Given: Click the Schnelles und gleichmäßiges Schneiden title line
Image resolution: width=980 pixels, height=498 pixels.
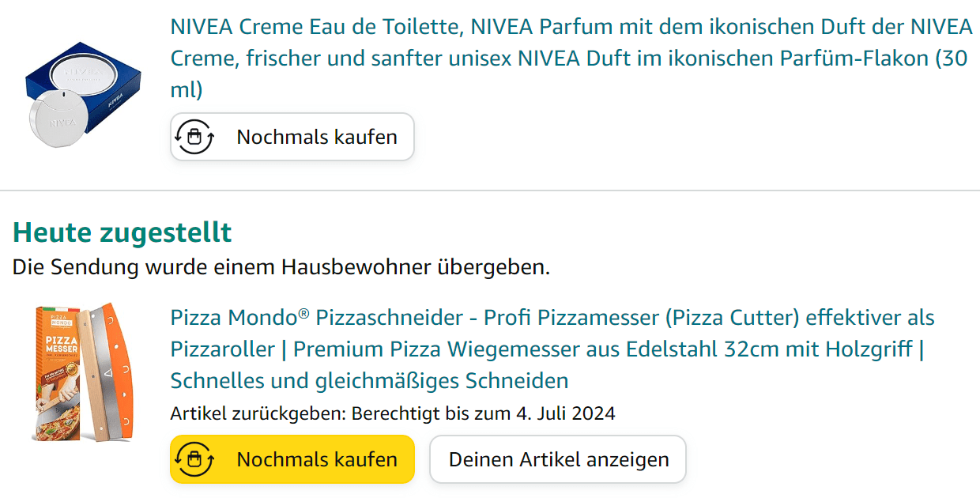Looking at the screenshot, I should pyautogui.click(x=369, y=381).
